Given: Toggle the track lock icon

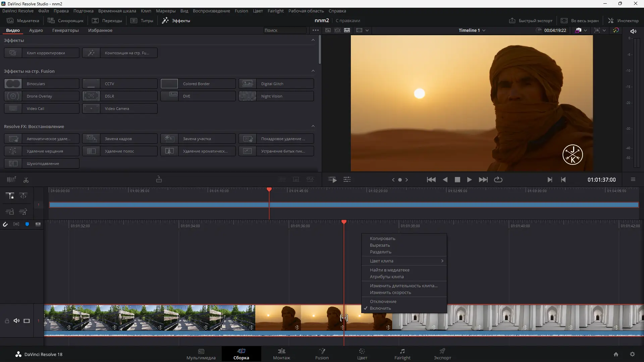Looking at the screenshot, I should 7,321.
